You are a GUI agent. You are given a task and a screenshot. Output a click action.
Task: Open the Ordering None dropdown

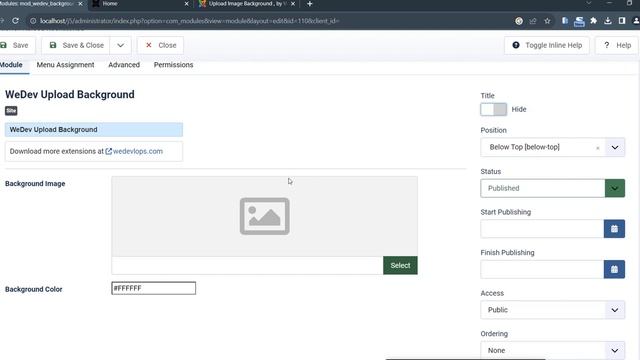pos(552,350)
